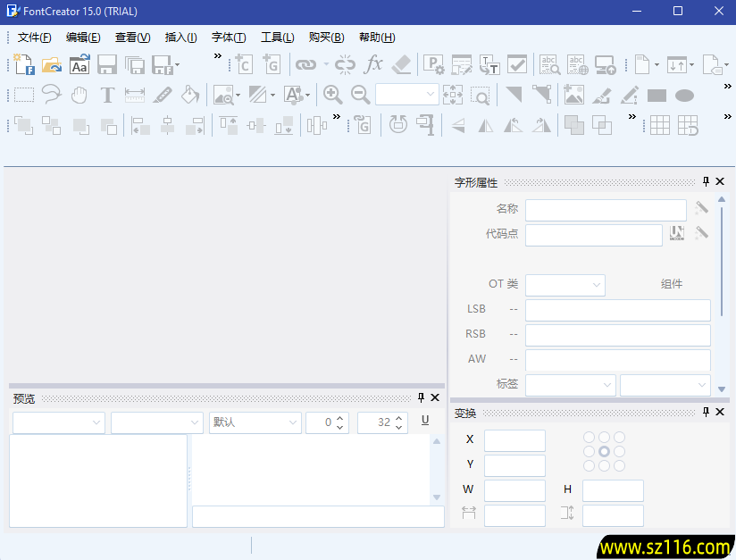Select the freehand drawing tool
This screenshot has height=560, width=736.
click(x=51, y=94)
